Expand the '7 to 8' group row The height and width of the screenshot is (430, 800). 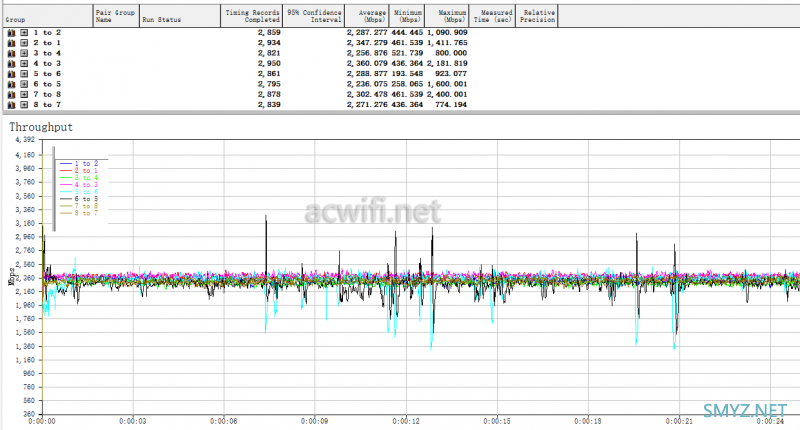pyautogui.click(x=24, y=94)
